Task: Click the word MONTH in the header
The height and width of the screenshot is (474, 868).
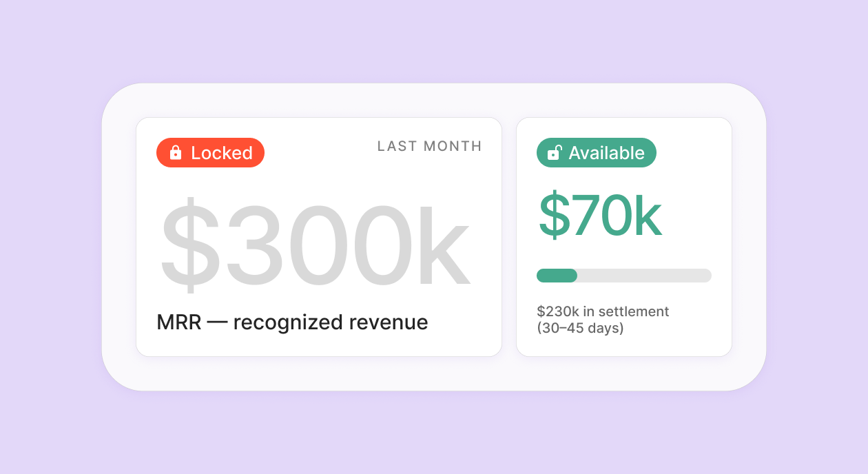Action: (453, 146)
